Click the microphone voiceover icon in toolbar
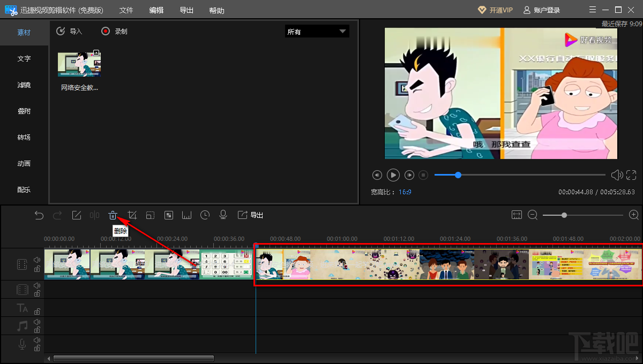Viewport: 643px width, 364px height. coord(223,215)
